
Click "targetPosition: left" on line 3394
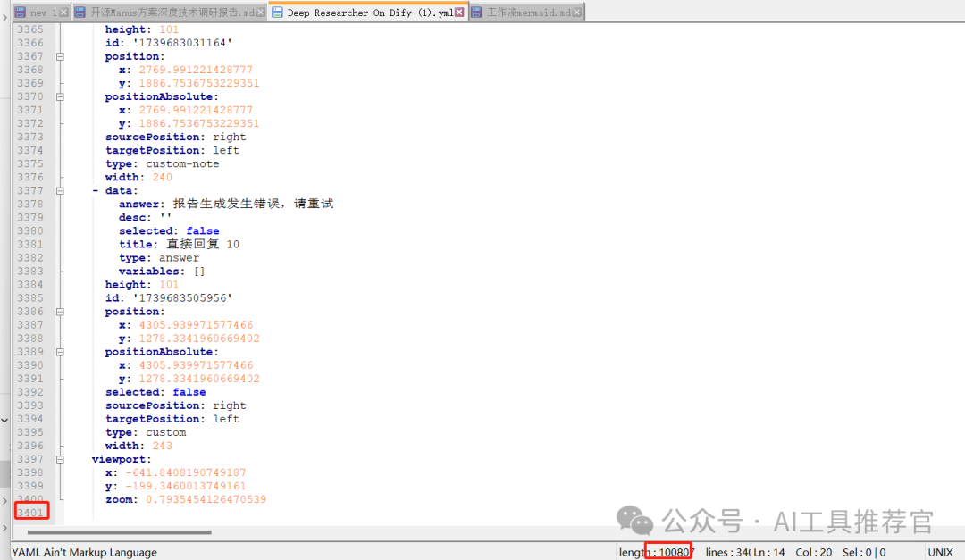point(172,419)
